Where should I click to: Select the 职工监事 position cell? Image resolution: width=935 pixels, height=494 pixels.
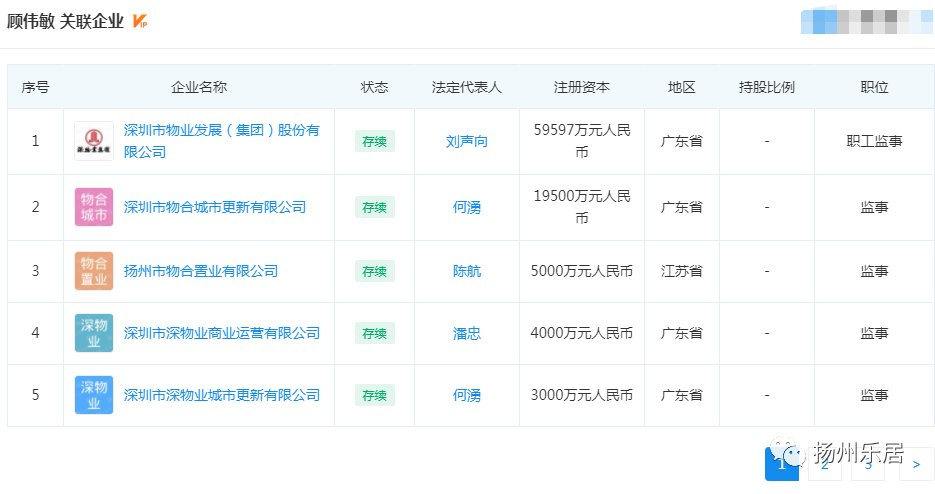[x=874, y=141]
